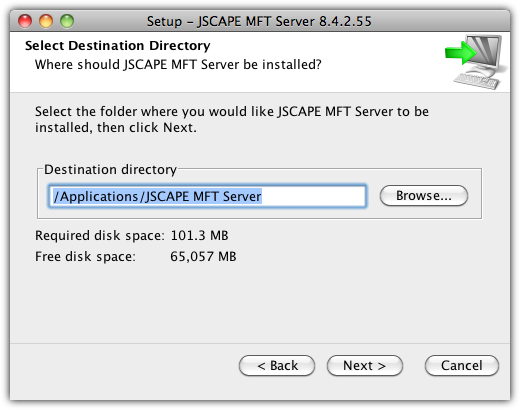Focus the /Applications/JSCAPE MFT Server path field

point(207,196)
